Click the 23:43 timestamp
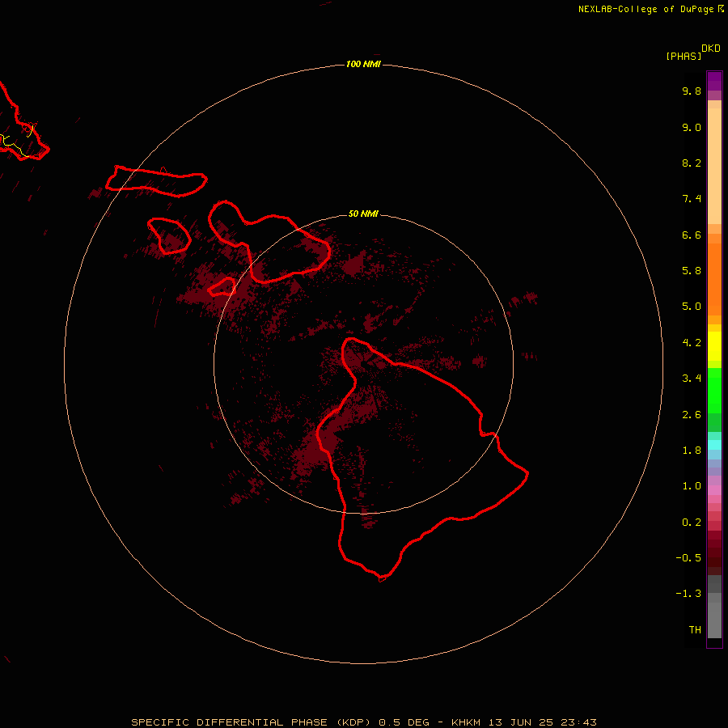Image resolution: width=728 pixels, height=728 pixels. point(578,722)
